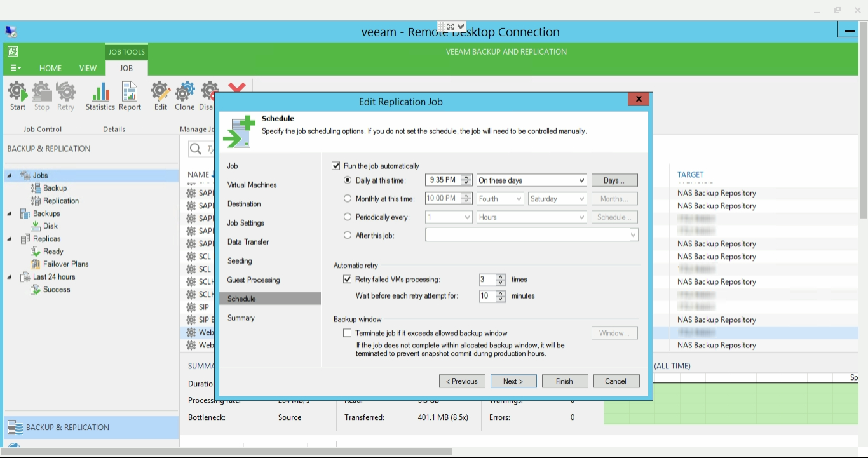The image size is (868, 458).
Task: Collapse the Backups tree node
Action: coord(10,214)
